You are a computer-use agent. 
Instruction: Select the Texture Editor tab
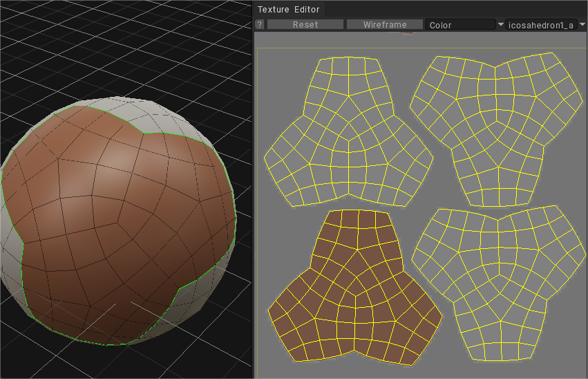coord(289,9)
